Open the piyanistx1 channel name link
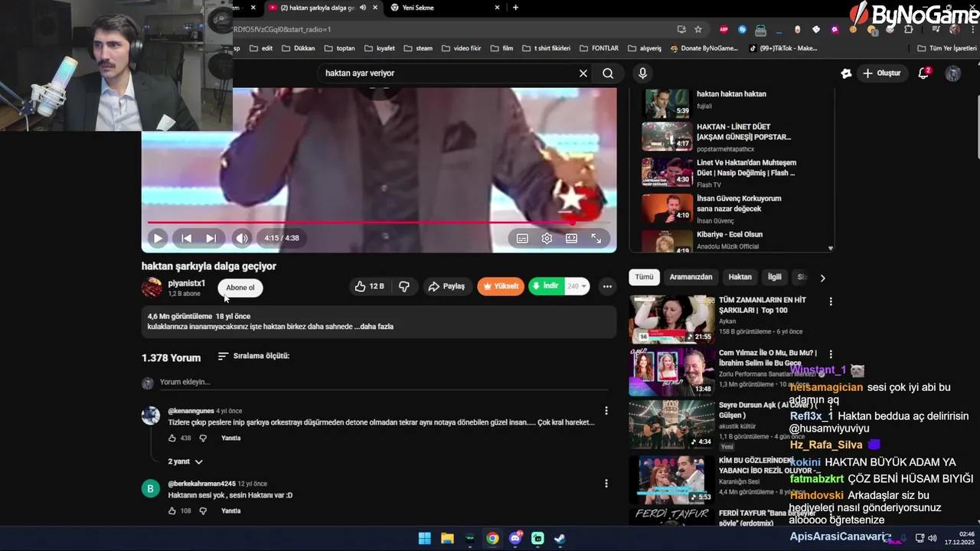This screenshot has height=551, width=980. tap(187, 283)
